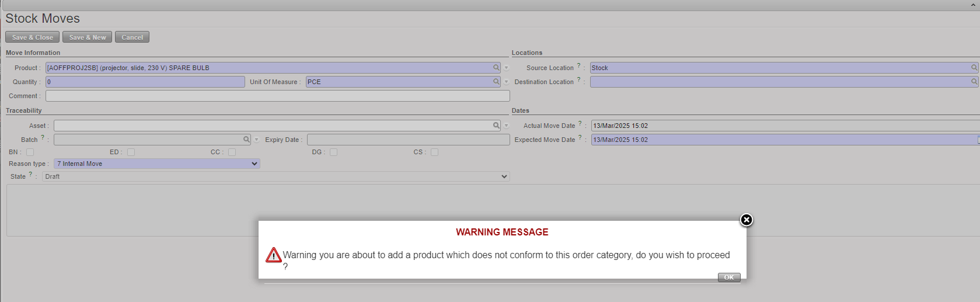
Task: Click the Comment text field
Action: (277, 96)
